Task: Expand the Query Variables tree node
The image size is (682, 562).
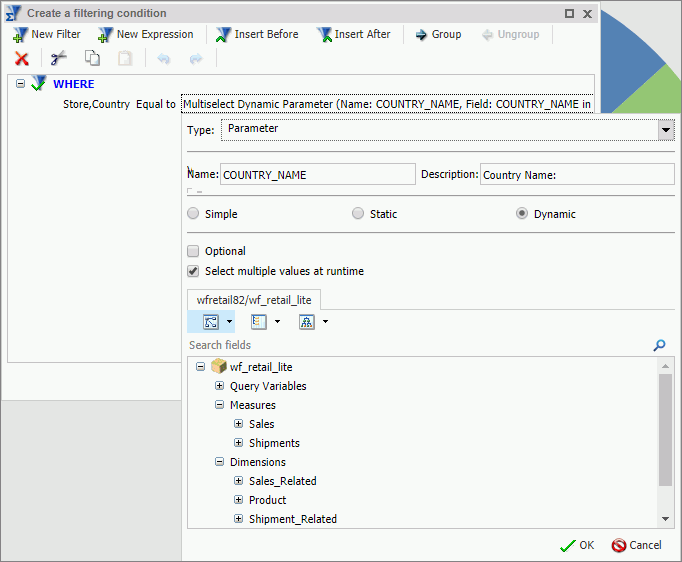Action: coord(220,386)
